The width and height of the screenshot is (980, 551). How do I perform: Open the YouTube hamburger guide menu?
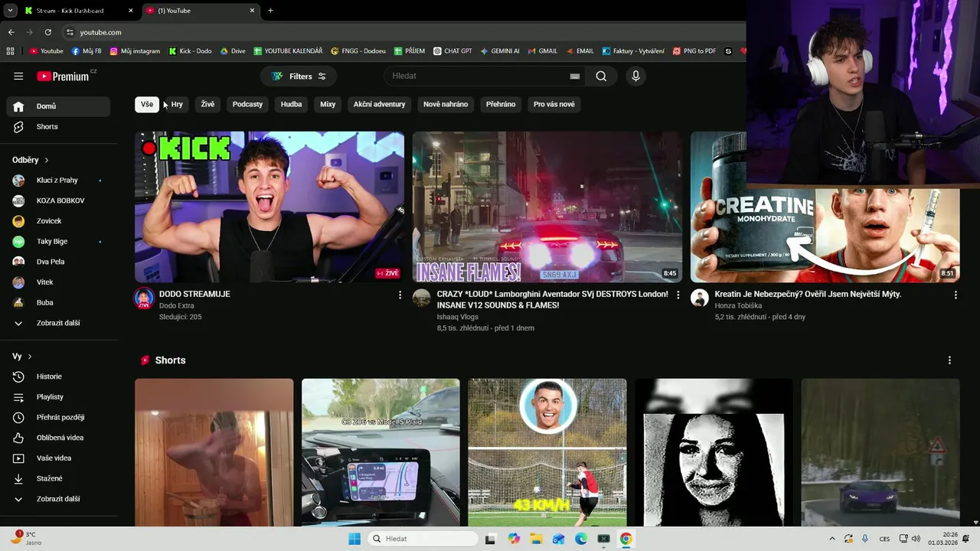[x=18, y=76]
